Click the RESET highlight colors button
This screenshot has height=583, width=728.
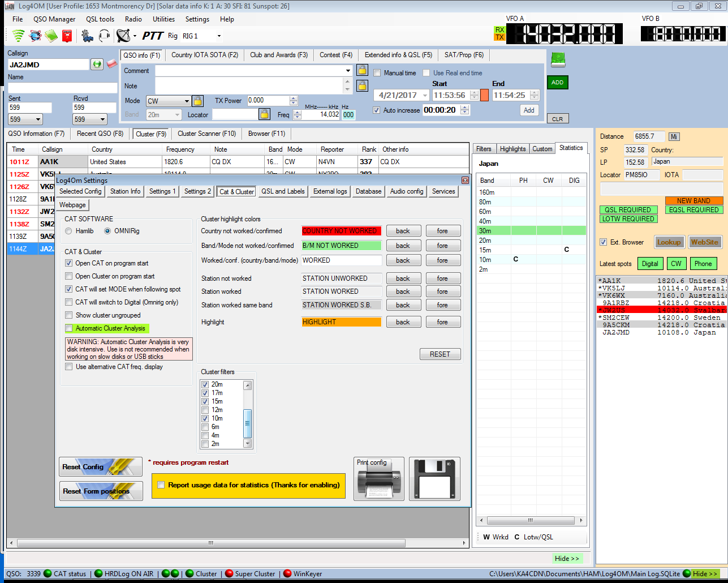pyautogui.click(x=440, y=354)
